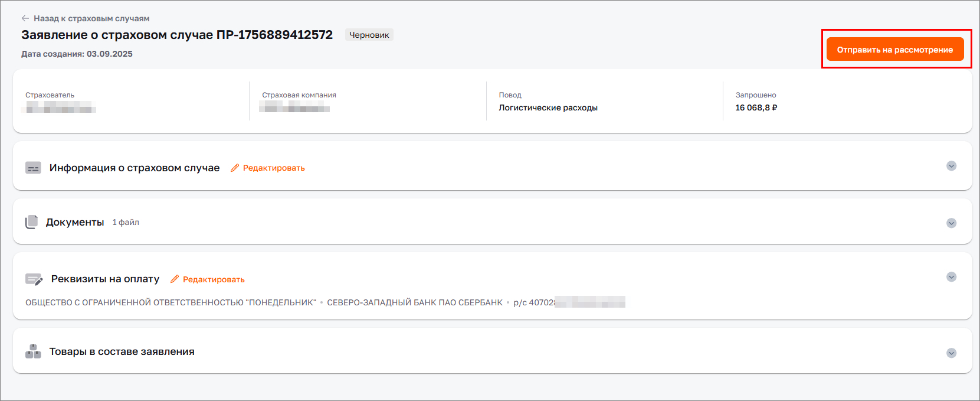980x401 pixels.
Task: Go back via 'Назад к страховым случаям' link
Action: click(x=91, y=18)
